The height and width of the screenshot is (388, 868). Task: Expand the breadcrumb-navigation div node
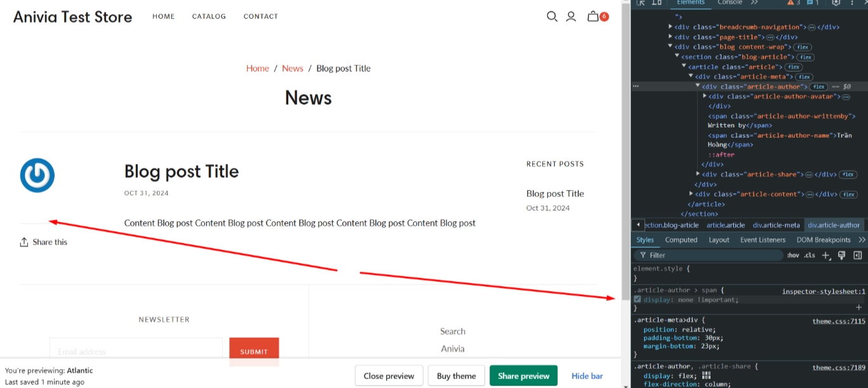coord(671,27)
